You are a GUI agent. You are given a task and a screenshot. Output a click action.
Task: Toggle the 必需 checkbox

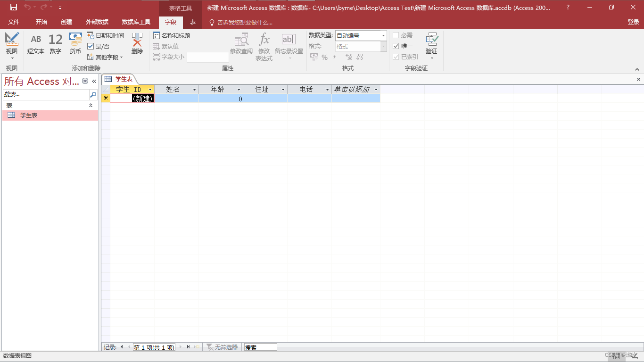pyautogui.click(x=396, y=35)
